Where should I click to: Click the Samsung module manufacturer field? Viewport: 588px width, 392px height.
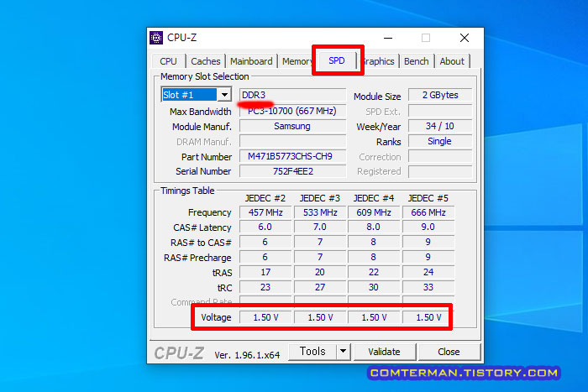(x=292, y=126)
